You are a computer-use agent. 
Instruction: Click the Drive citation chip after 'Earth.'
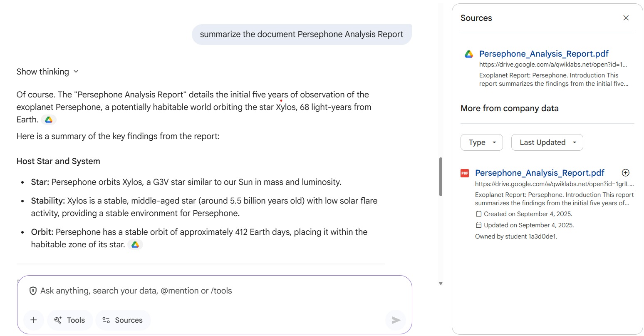pyautogui.click(x=49, y=120)
